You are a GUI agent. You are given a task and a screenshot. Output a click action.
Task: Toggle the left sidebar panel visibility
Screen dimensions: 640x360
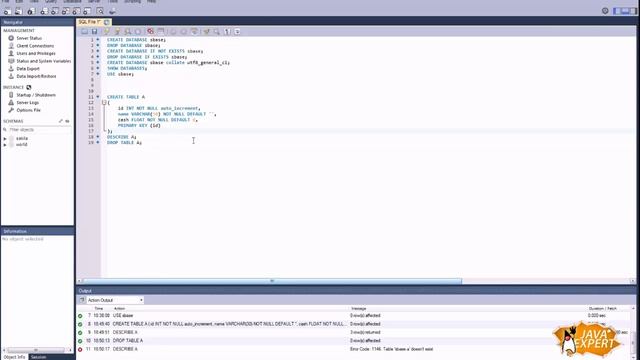click(617, 11)
